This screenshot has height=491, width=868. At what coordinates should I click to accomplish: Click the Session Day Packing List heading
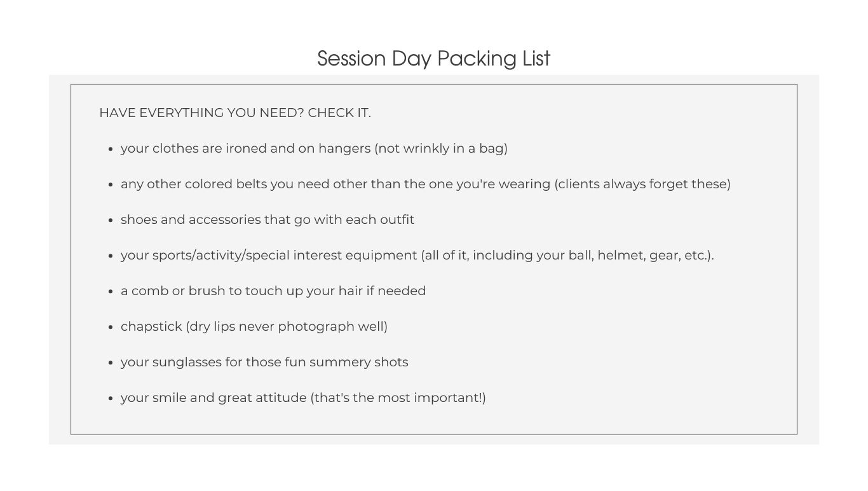tap(433, 59)
